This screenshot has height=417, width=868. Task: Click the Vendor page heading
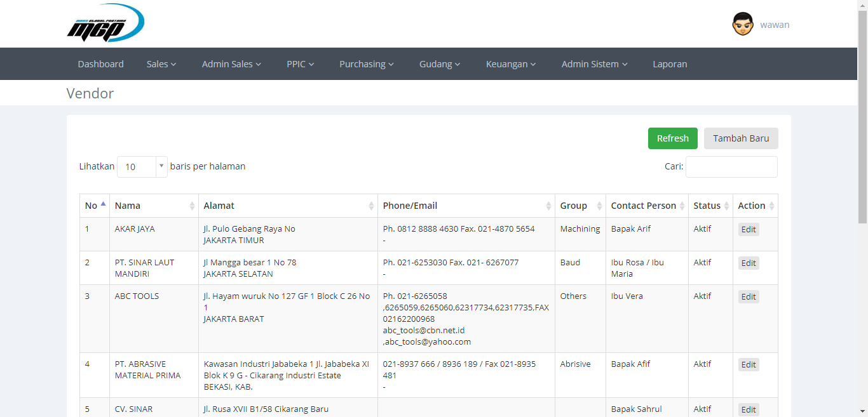coord(90,93)
